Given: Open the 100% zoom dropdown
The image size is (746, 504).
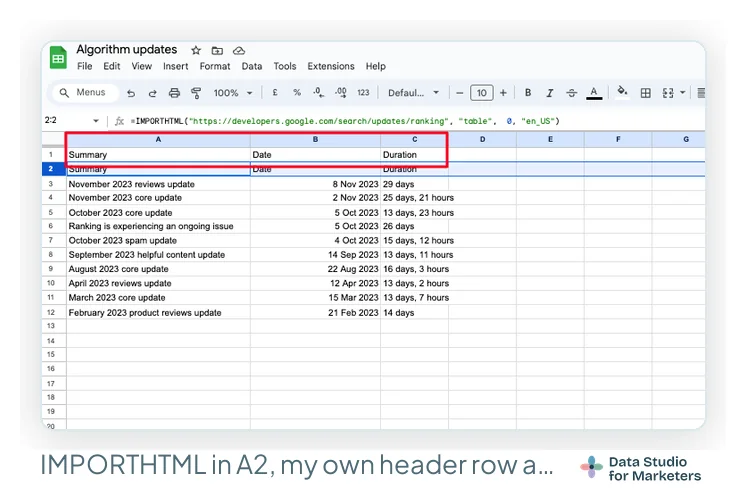Looking at the screenshot, I should [x=233, y=93].
